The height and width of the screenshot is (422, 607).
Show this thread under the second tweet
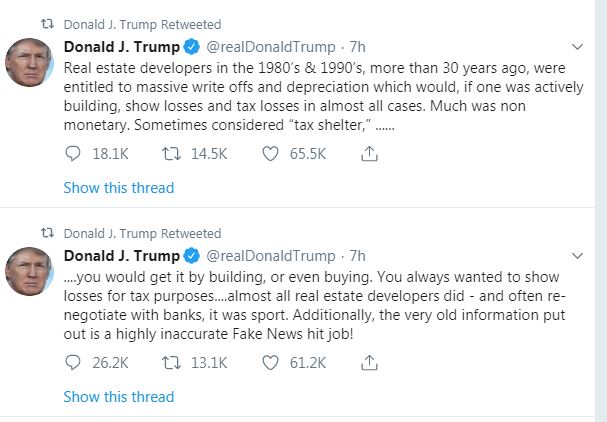click(x=118, y=397)
